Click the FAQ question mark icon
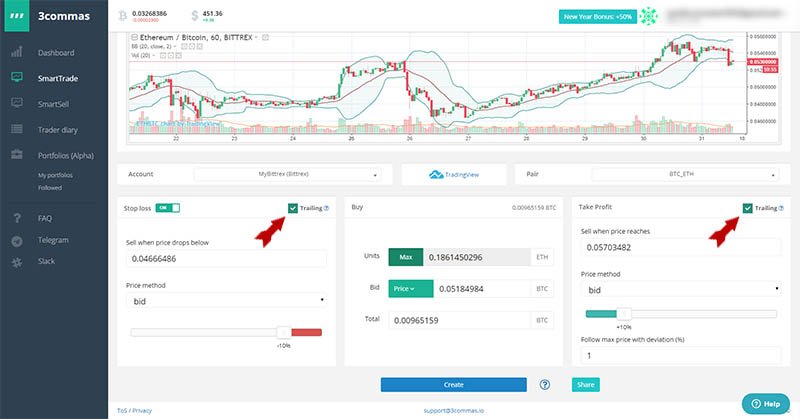 point(17,218)
